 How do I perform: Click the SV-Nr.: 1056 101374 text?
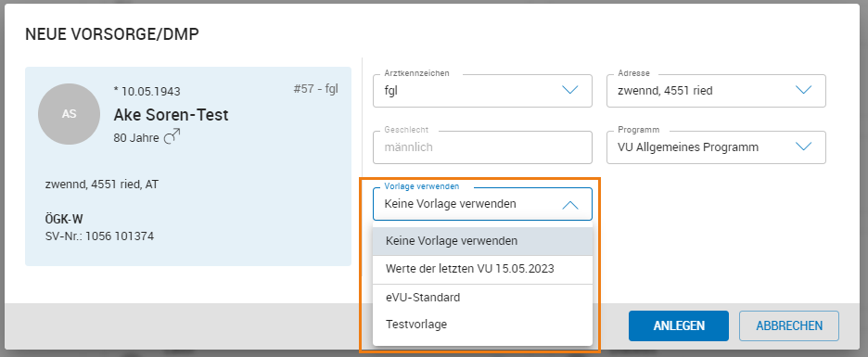pos(99,236)
